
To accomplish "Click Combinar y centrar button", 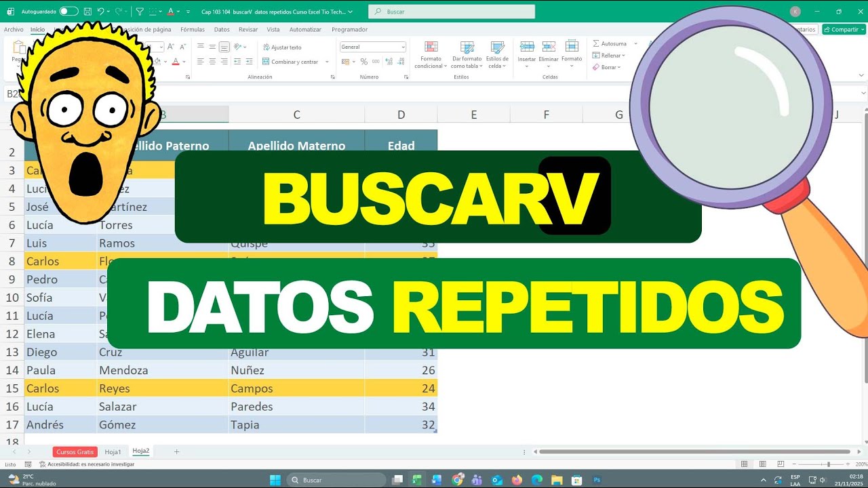I will point(290,62).
